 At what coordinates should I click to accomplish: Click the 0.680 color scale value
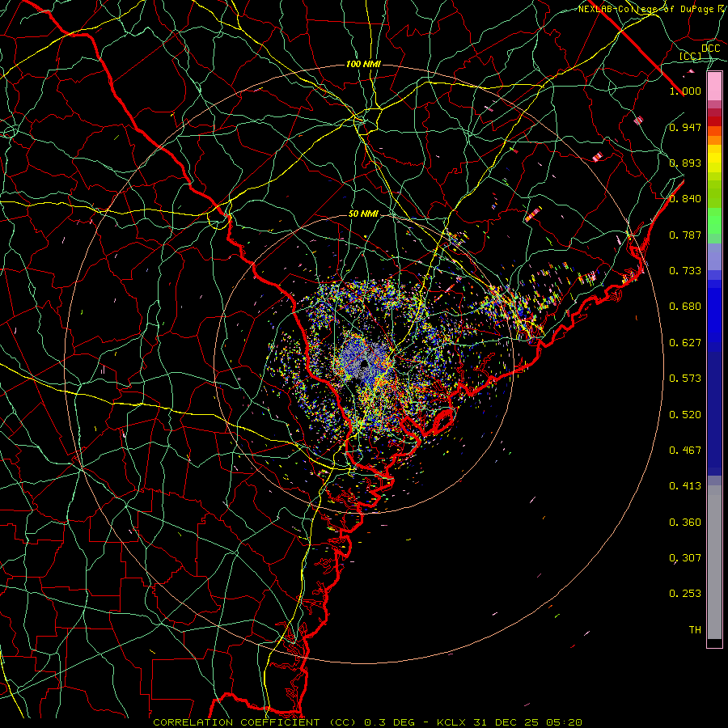click(x=685, y=307)
